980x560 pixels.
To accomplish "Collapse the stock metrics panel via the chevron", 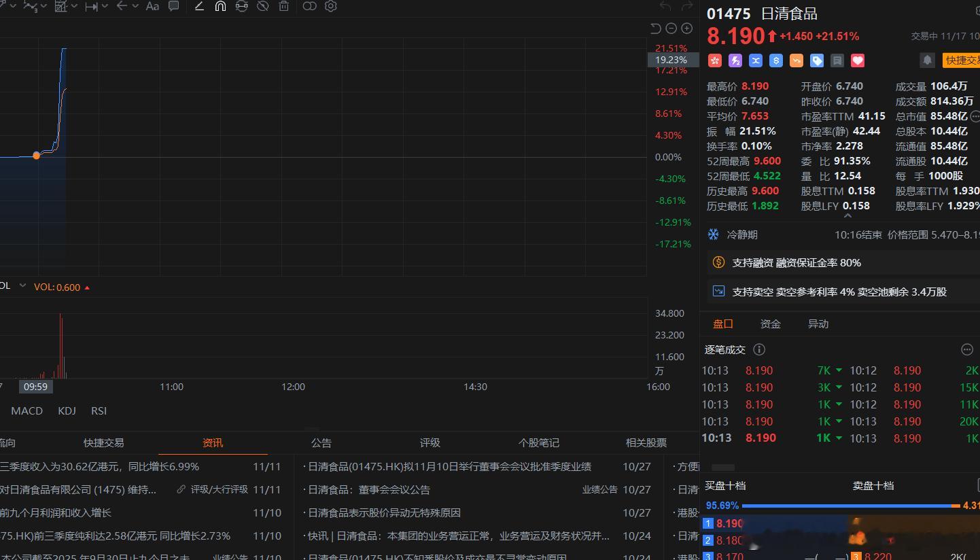I will click(x=847, y=214).
